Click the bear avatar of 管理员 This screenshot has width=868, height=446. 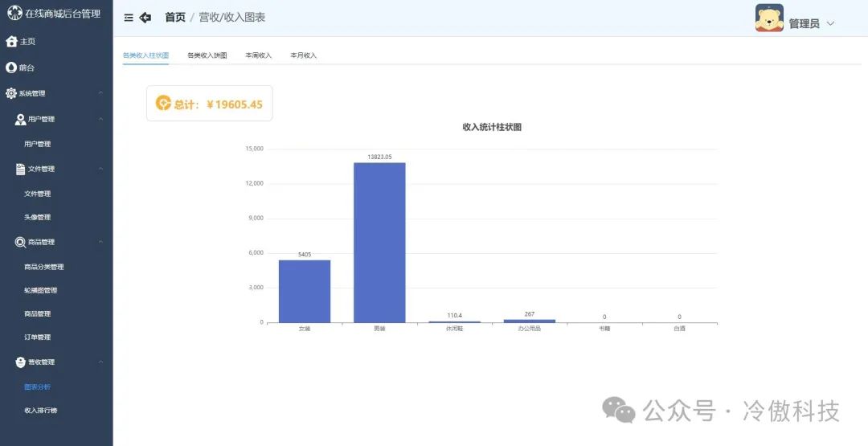769,18
